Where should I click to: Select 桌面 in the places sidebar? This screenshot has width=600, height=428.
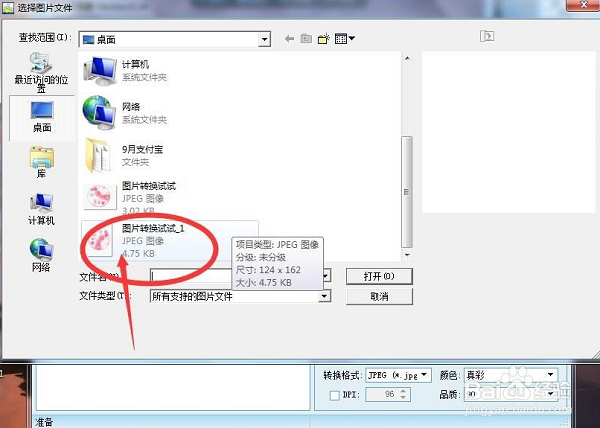pos(41,114)
